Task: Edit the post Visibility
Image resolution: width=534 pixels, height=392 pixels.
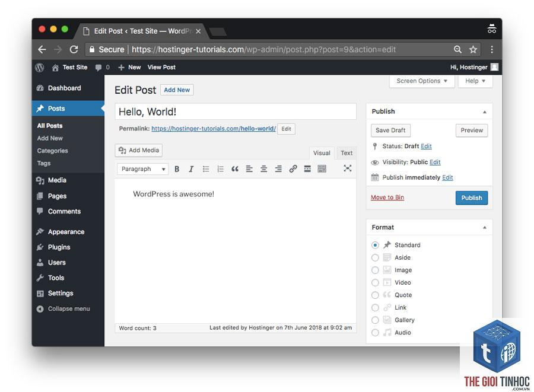Action: (435, 162)
